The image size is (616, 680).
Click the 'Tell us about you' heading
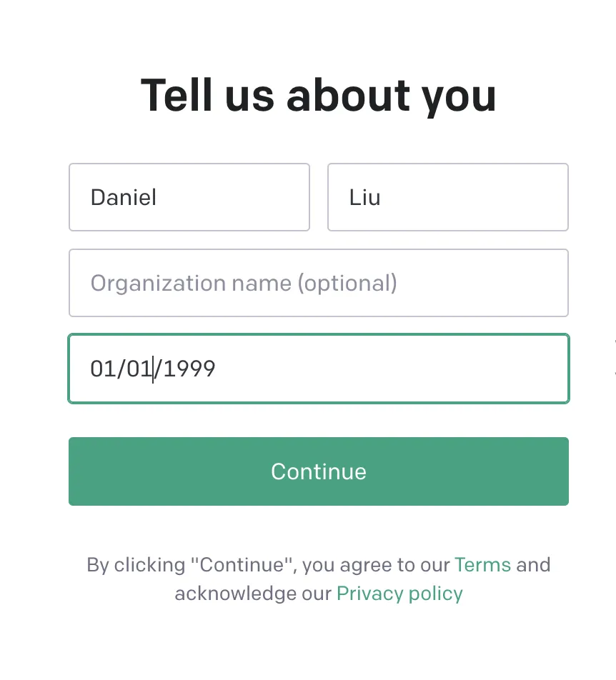click(x=319, y=95)
